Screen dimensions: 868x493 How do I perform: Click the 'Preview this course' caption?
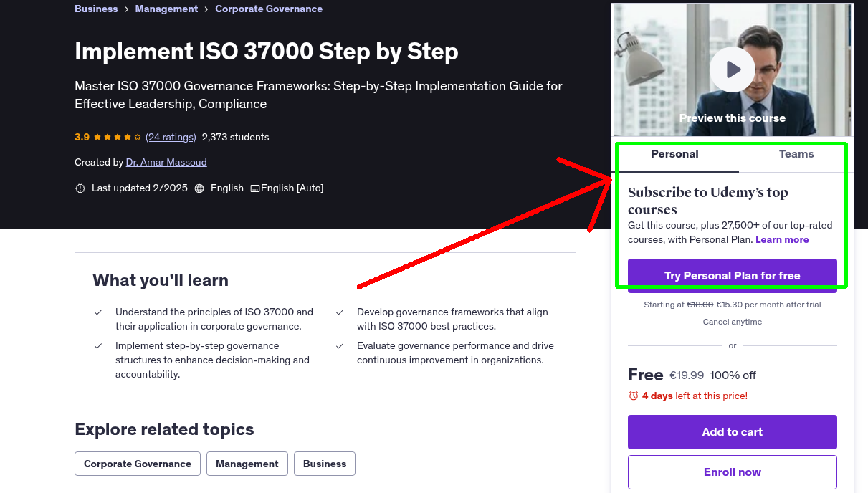733,118
